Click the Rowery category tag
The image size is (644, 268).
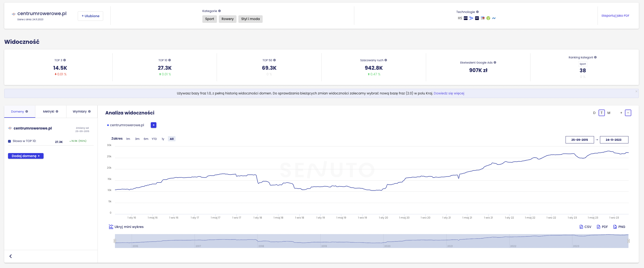[x=228, y=19]
